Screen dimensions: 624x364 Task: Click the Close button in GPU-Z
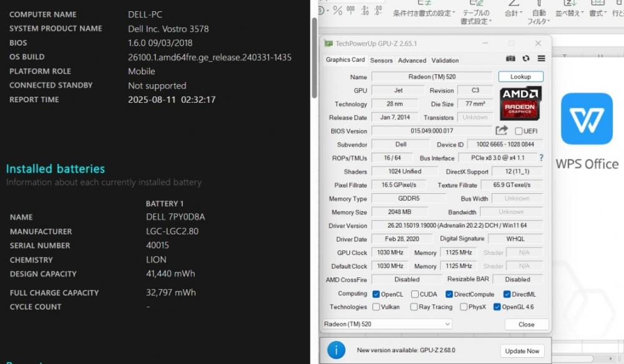point(527,325)
